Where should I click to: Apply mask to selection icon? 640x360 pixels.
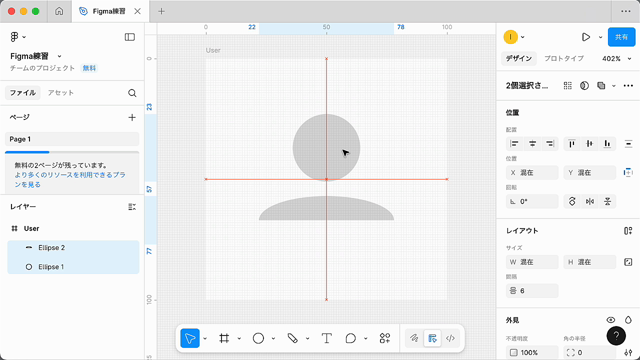pos(584,86)
